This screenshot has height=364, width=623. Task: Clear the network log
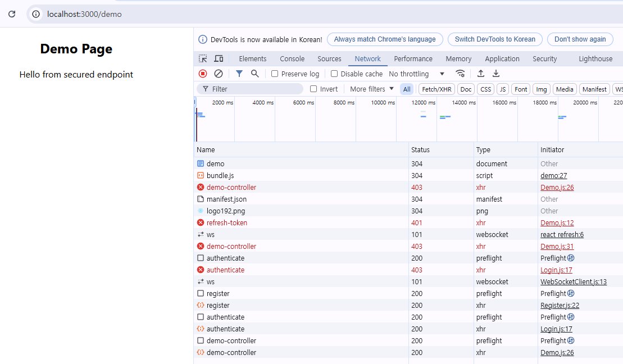pyautogui.click(x=219, y=74)
